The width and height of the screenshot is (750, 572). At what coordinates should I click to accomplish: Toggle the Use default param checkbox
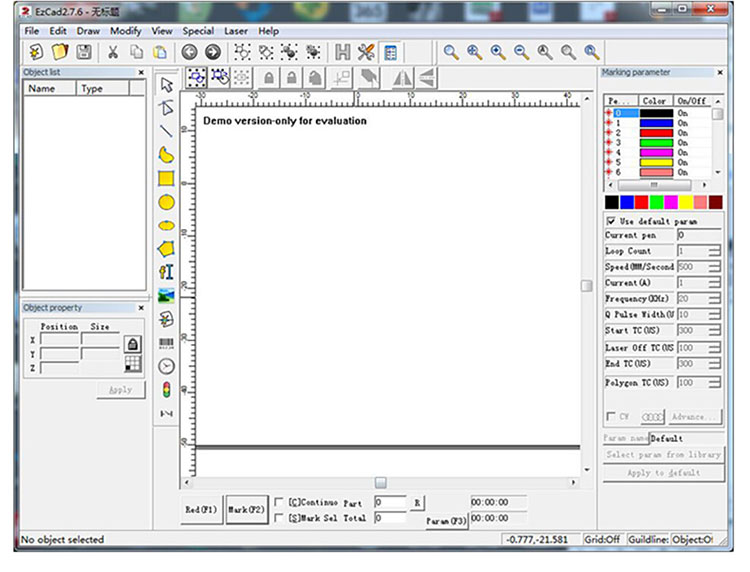click(x=611, y=221)
